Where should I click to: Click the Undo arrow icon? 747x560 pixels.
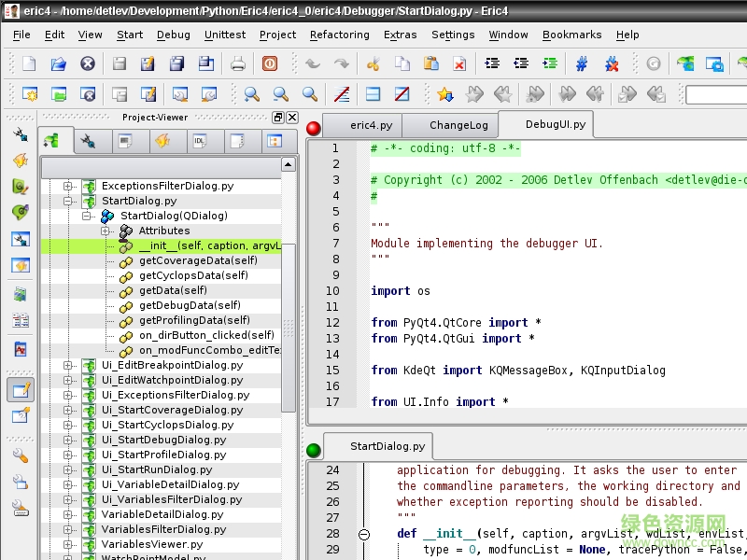pos(312,64)
